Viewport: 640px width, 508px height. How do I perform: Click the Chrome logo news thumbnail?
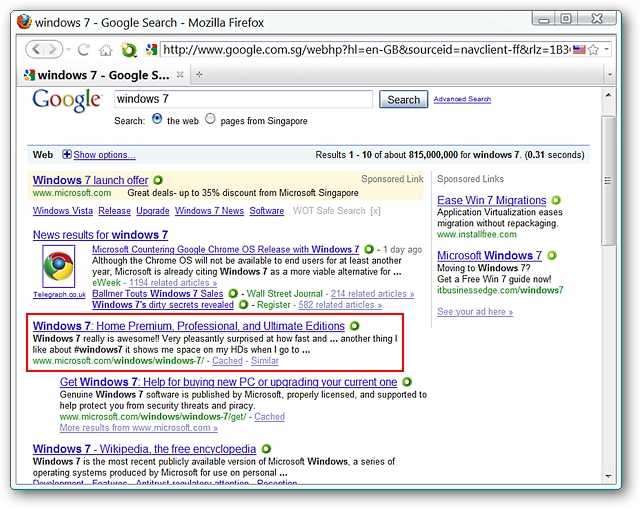coord(59,266)
